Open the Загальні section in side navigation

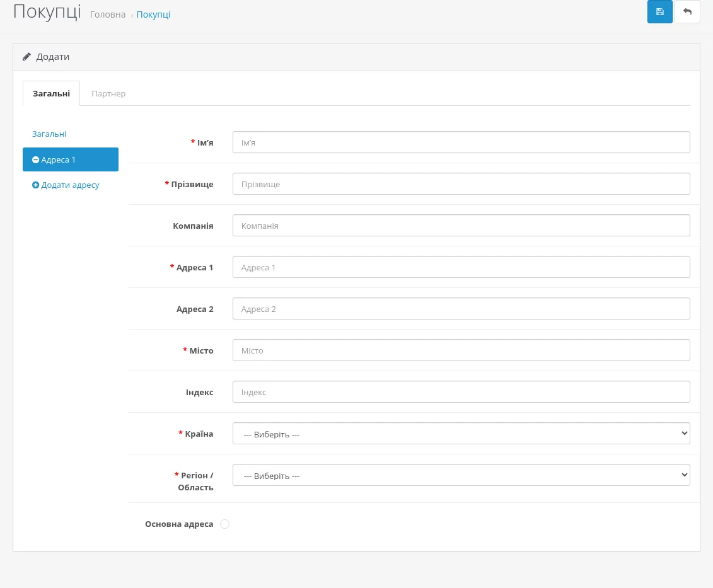(49, 134)
